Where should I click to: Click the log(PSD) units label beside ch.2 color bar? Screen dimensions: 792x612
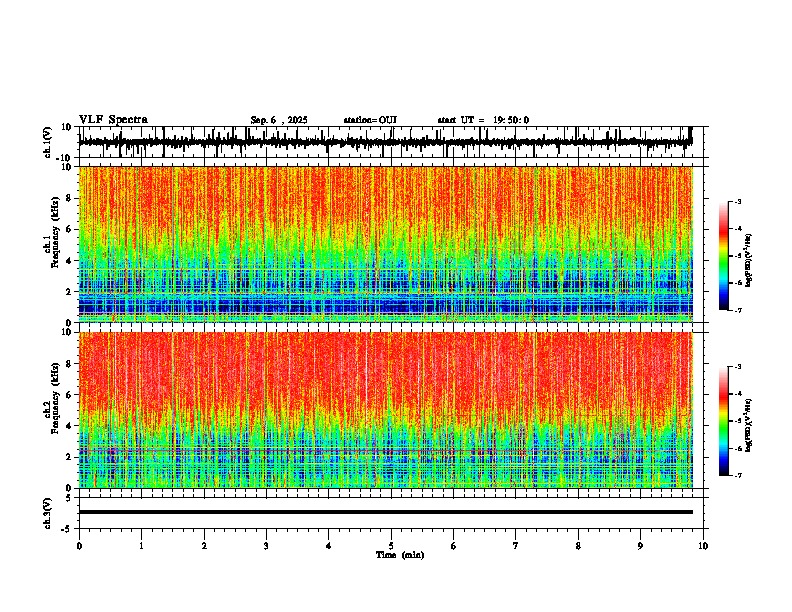click(x=749, y=425)
